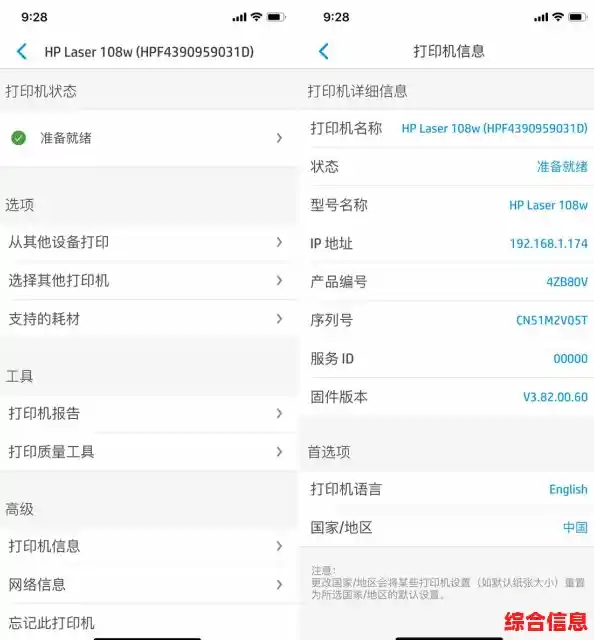Open the 准备就绪 status row
This screenshot has height=640, width=594.
pos(149,138)
